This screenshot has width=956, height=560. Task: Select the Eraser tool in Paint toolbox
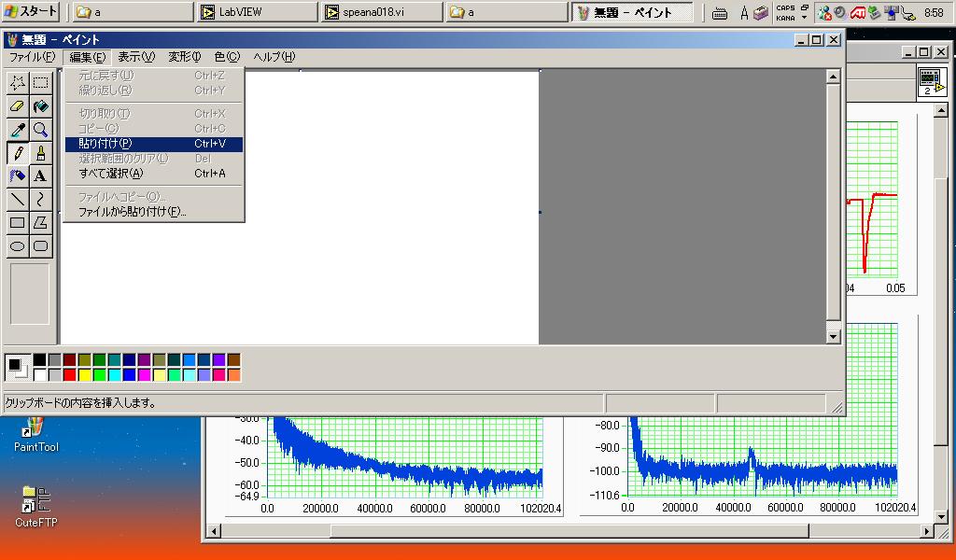point(17,106)
